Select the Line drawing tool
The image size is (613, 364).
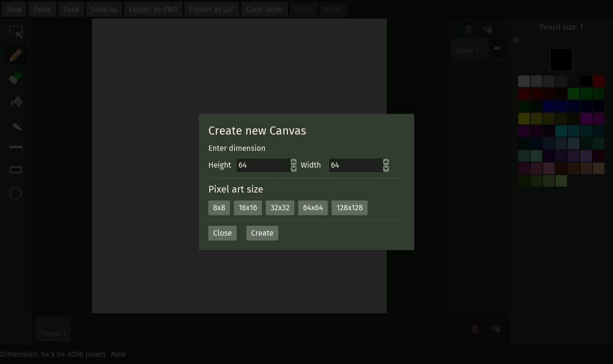coord(16,147)
